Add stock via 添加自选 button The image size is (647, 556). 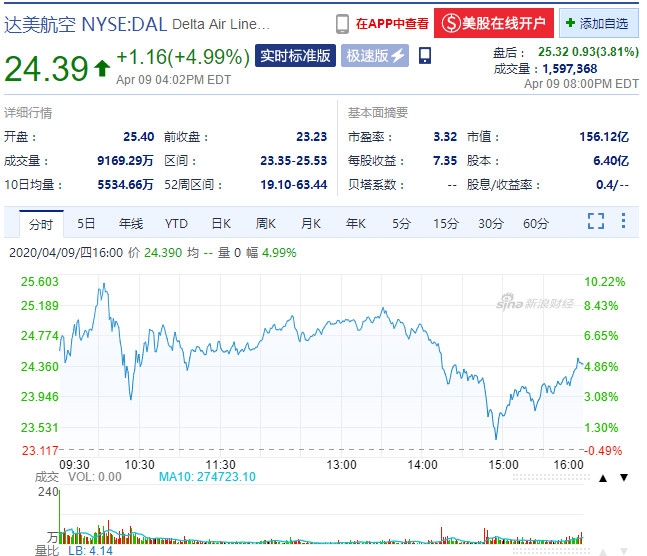coord(598,22)
